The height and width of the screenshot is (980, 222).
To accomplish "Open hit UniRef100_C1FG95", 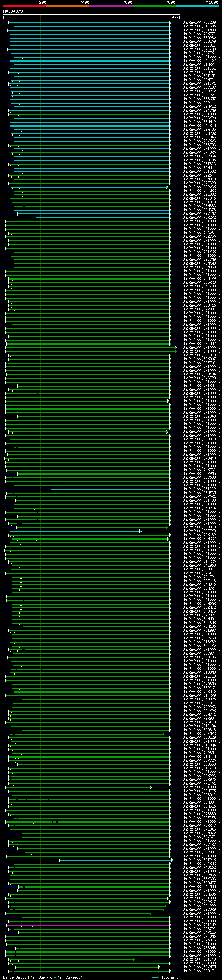I will point(199,26).
